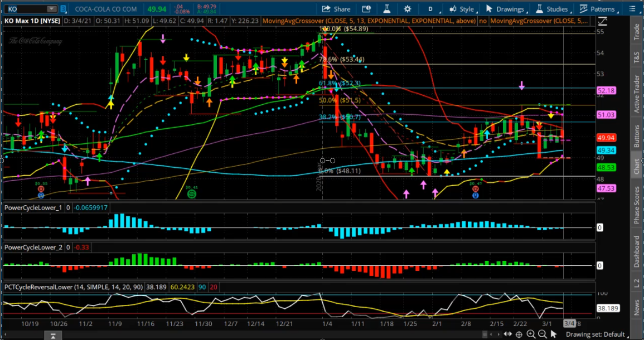The width and height of the screenshot is (644, 340).
Task: Open Drawing set: Default dropdown
Action: tap(598, 334)
